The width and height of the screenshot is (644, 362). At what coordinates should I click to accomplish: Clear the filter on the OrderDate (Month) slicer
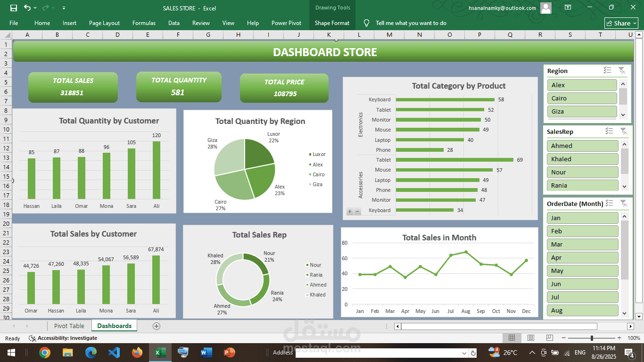623,204
